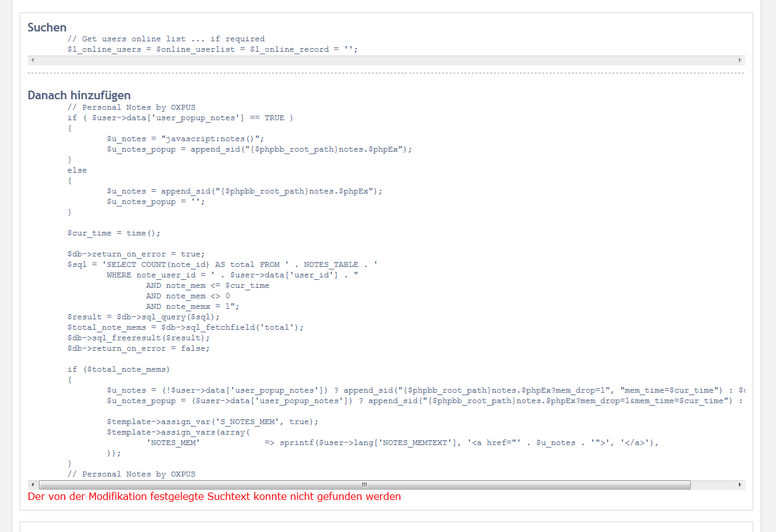The height and width of the screenshot is (532, 776).
Task: Click the '// Get users online list' comment
Action: [x=165, y=39]
